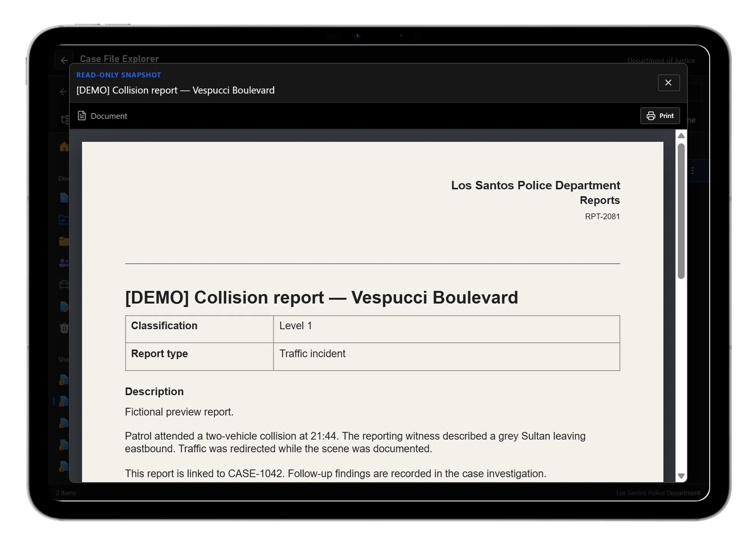This screenshot has height=545, width=756.
Task: Open the document with pencil sidebar icon
Action: point(64,307)
